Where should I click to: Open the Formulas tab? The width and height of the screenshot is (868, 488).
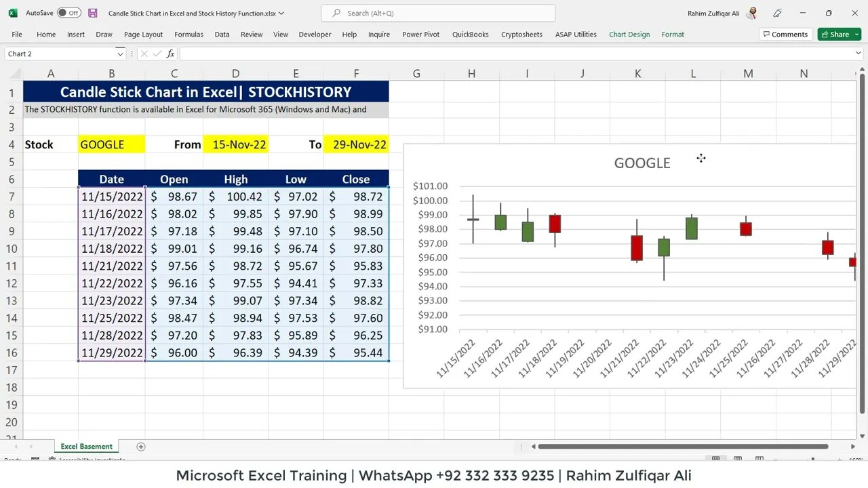point(189,35)
